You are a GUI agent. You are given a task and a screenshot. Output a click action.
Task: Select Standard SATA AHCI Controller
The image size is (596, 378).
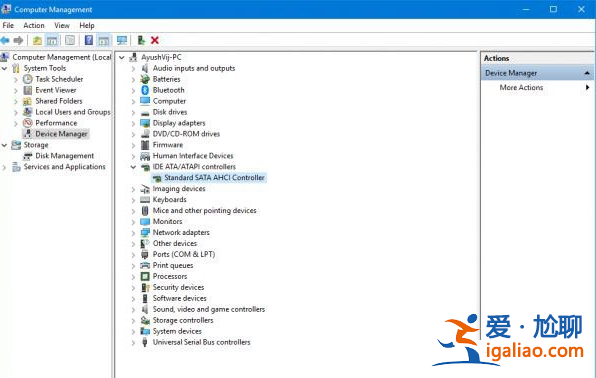pyautogui.click(x=214, y=178)
